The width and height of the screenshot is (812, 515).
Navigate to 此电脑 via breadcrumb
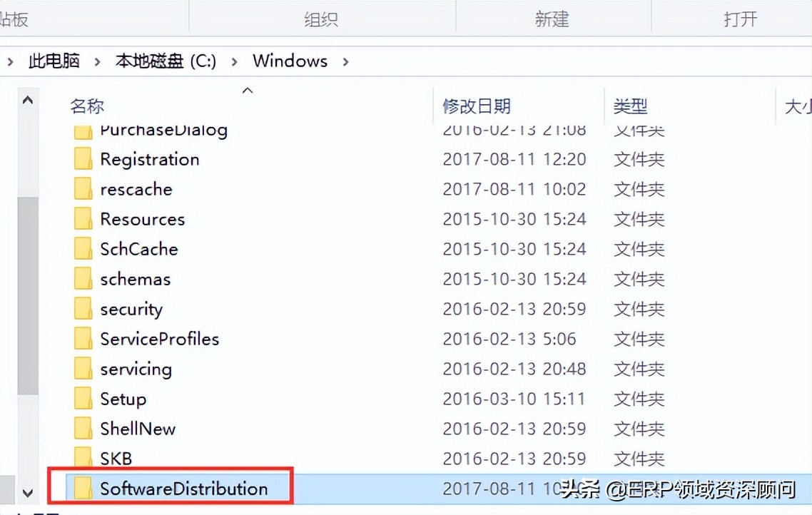click(54, 61)
